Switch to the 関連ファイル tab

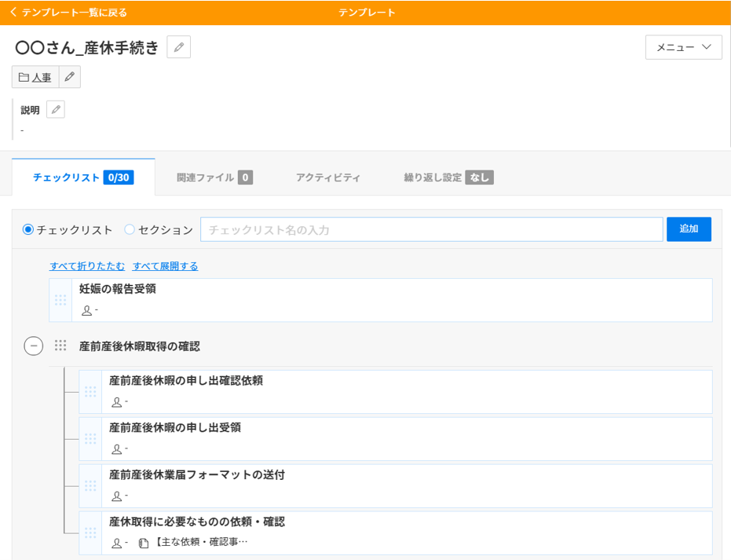pos(214,178)
